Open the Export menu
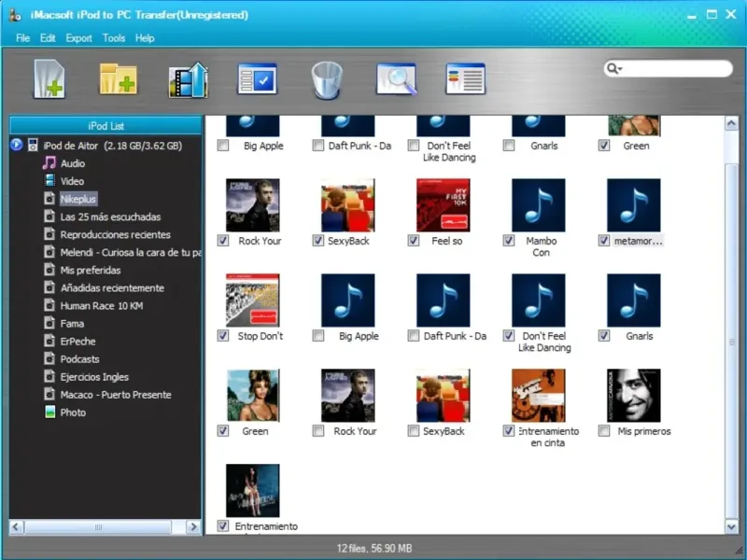Image resolution: width=747 pixels, height=560 pixels. 79,38
